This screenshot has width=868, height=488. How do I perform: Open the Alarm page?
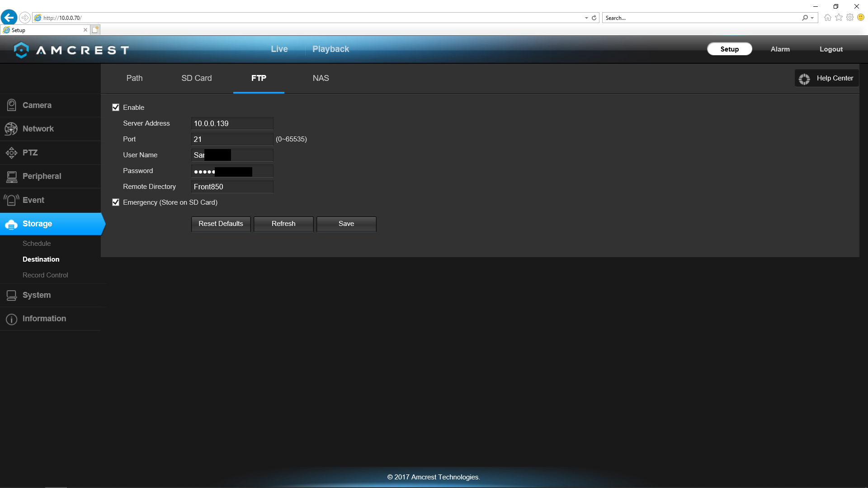tap(780, 49)
